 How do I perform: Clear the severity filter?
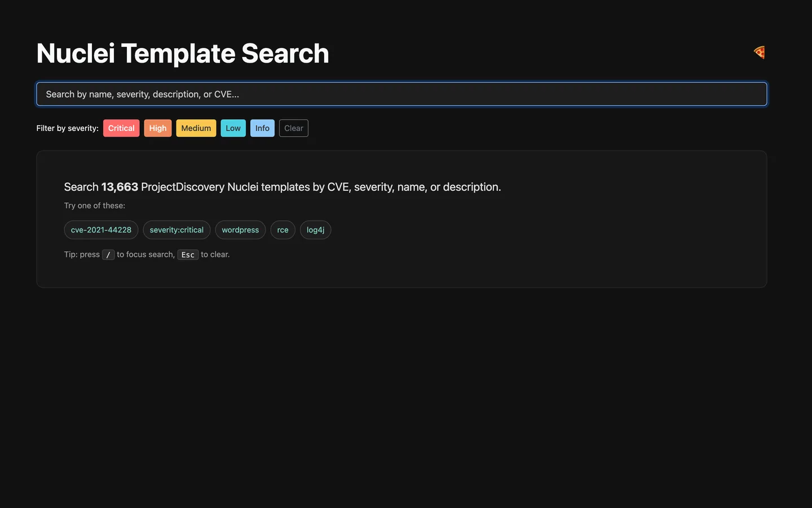[294, 128]
